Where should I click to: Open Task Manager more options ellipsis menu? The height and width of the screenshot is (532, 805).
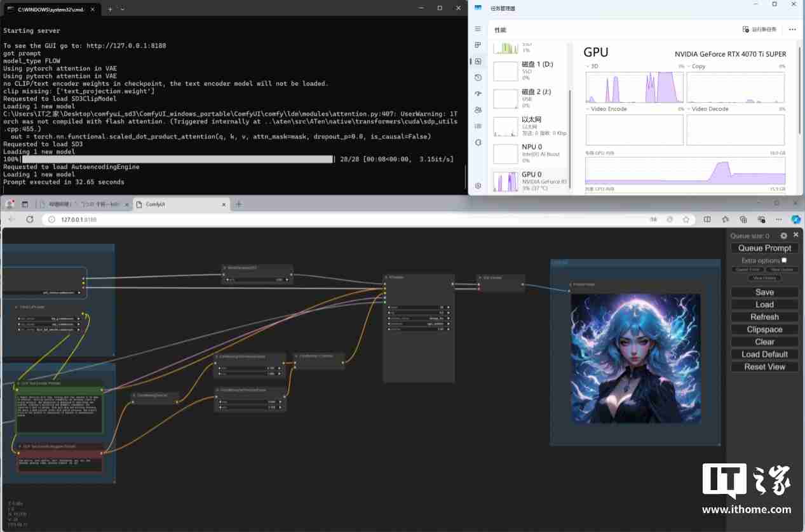792,29
